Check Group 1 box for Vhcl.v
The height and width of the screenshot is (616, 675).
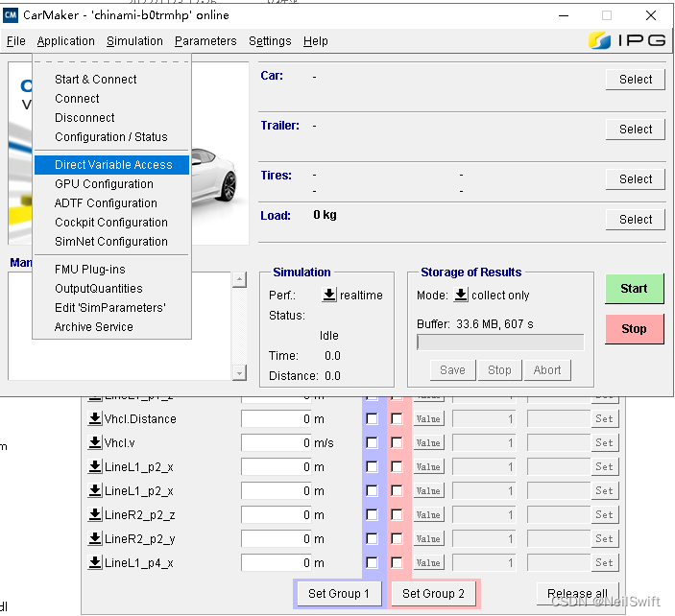372,442
